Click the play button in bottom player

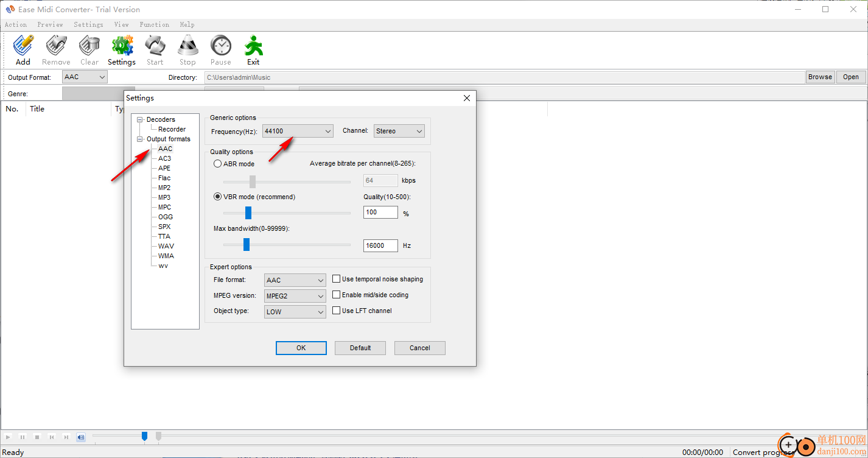click(x=8, y=437)
